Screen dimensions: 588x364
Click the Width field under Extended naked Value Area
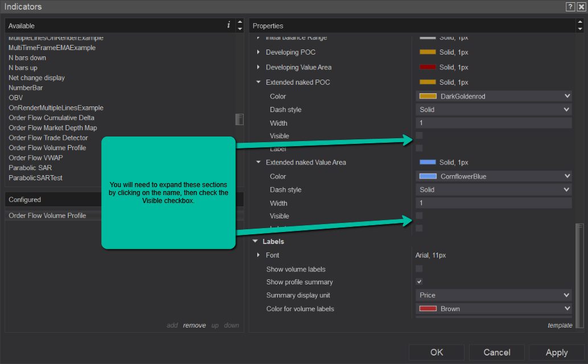point(493,203)
